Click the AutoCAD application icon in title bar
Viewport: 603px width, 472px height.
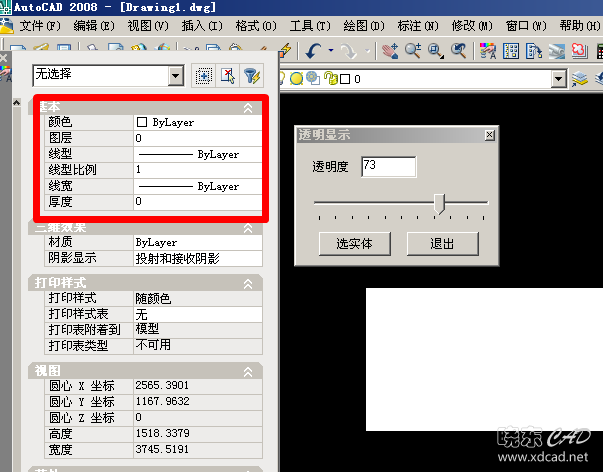(x=6, y=7)
